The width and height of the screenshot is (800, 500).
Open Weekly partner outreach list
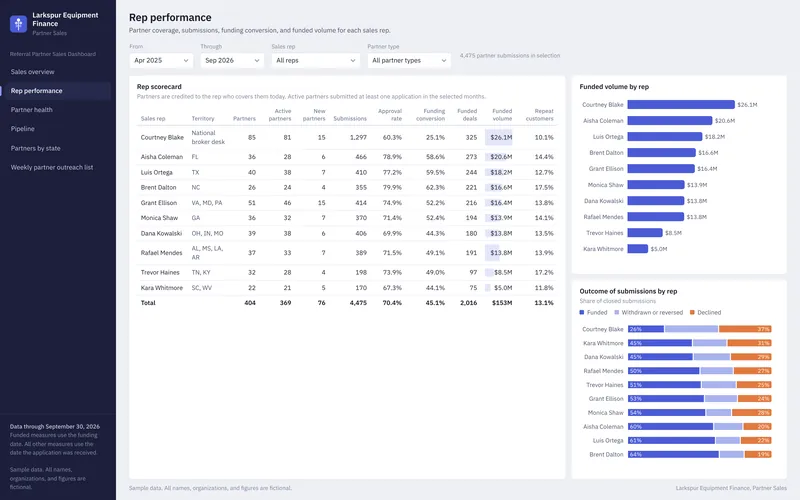pos(52,167)
